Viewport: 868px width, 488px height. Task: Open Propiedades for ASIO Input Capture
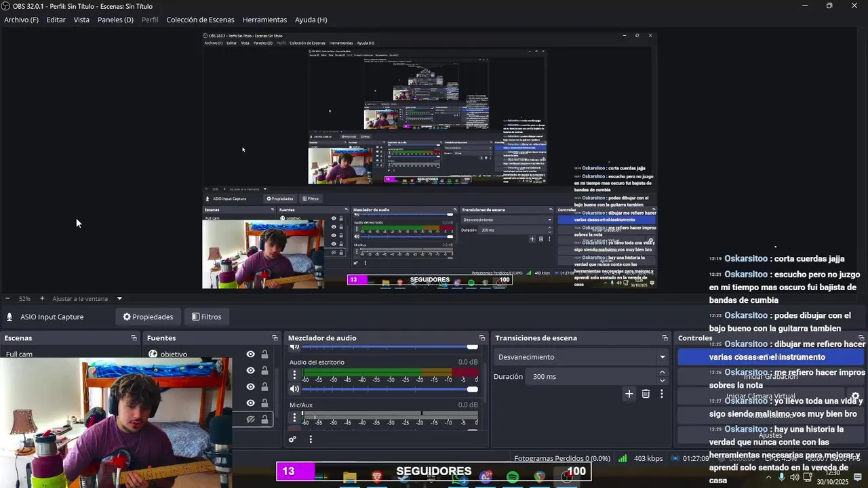coord(148,317)
